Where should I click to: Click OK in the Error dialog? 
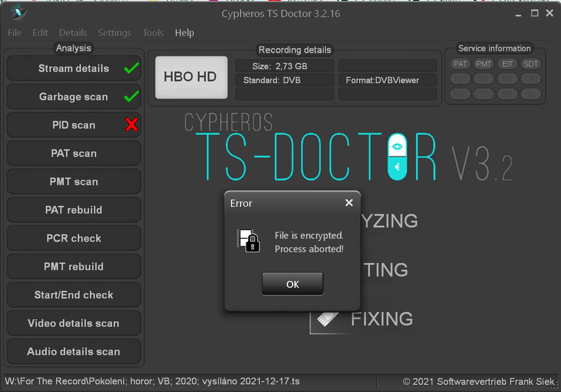[x=292, y=284]
